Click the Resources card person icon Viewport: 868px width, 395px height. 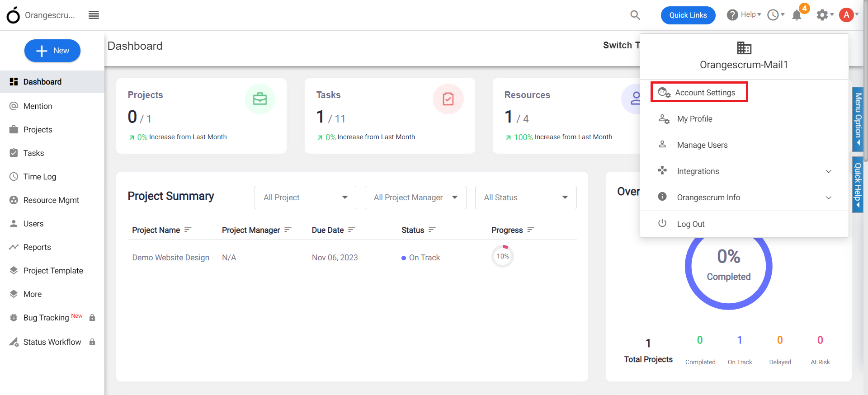635,99
